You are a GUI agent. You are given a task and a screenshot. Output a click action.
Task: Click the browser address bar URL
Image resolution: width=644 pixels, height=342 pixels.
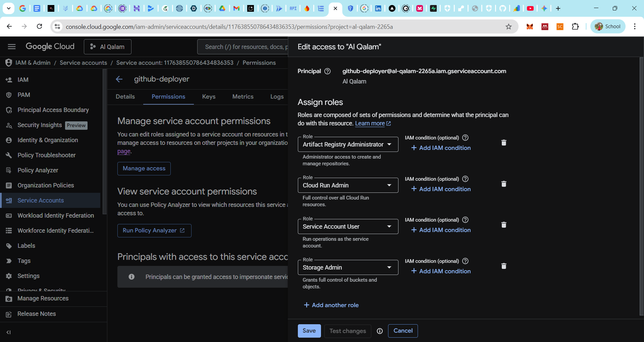(229, 26)
